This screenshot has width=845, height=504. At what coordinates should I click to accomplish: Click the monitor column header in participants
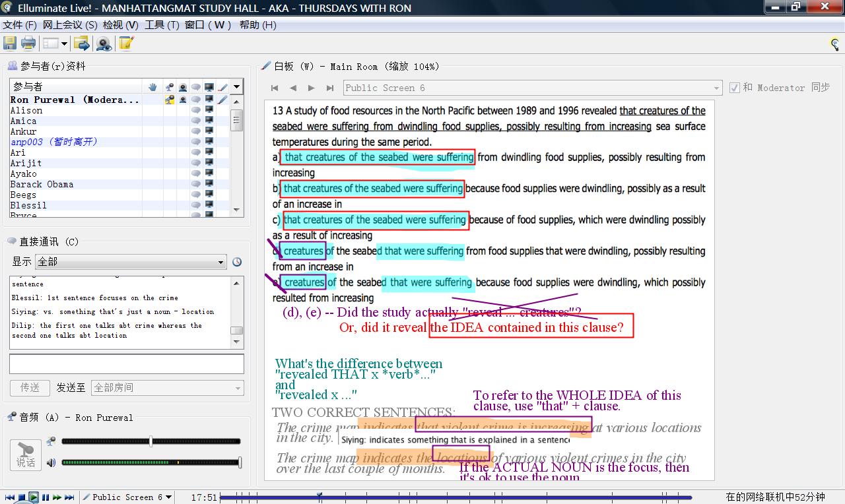(x=209, y=87)
